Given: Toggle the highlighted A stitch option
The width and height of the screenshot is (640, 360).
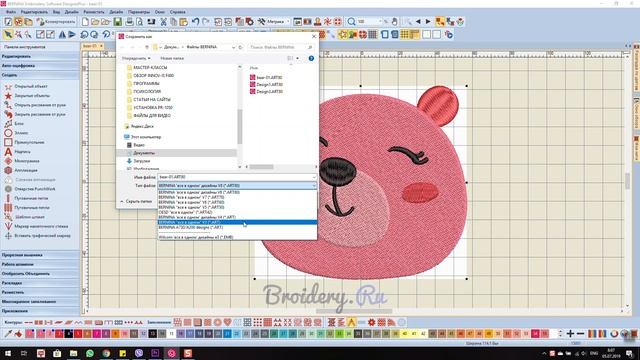Looking at the screenshot, I should (x=351, y=322).
